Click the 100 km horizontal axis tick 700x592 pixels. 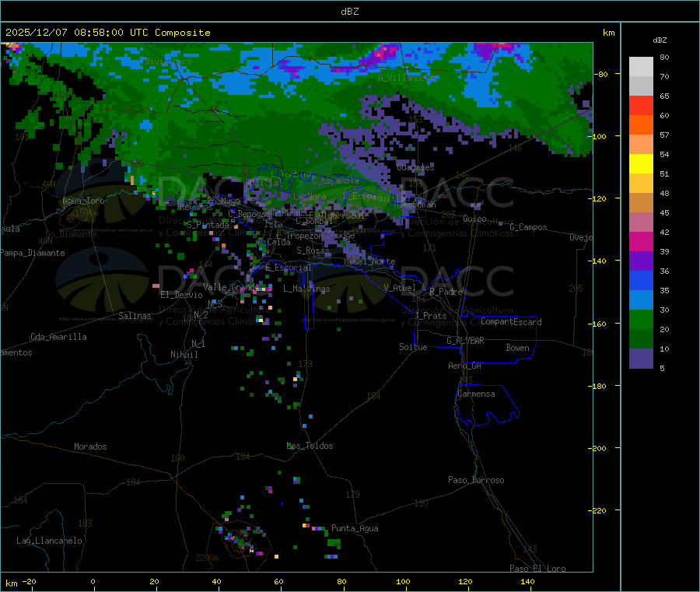point(403,581)
